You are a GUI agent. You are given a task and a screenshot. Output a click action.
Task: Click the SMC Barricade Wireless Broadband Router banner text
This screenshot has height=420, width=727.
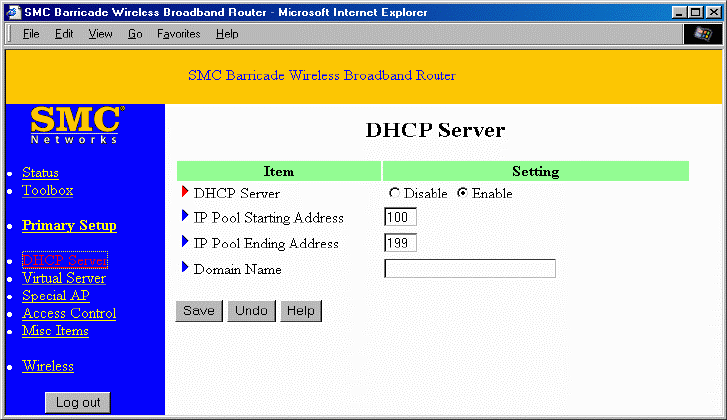[322, 76]
